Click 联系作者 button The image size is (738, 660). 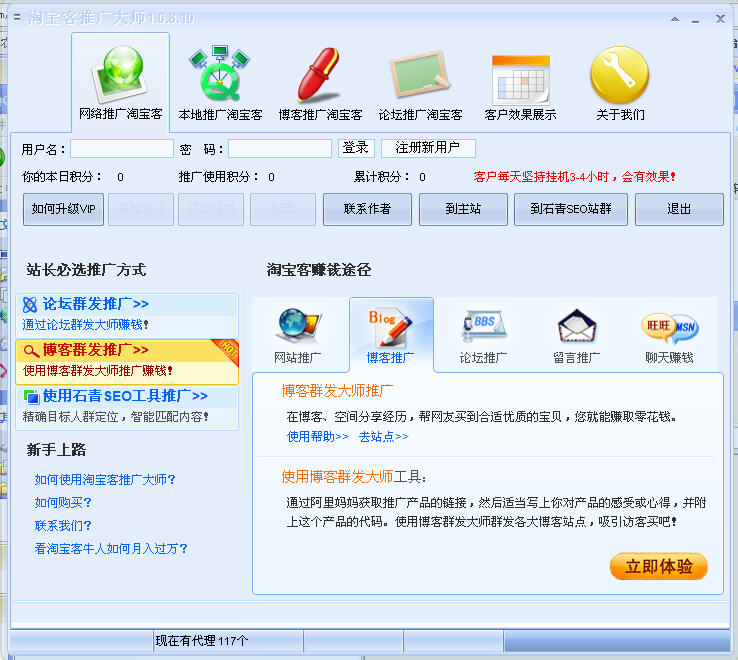(x=367, y=209)
